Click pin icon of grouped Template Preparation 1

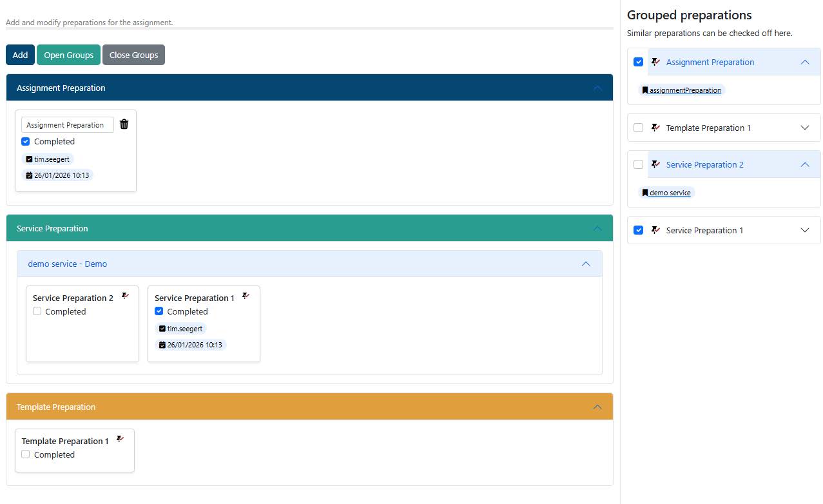pyautogui.click(x=655, y=128)
